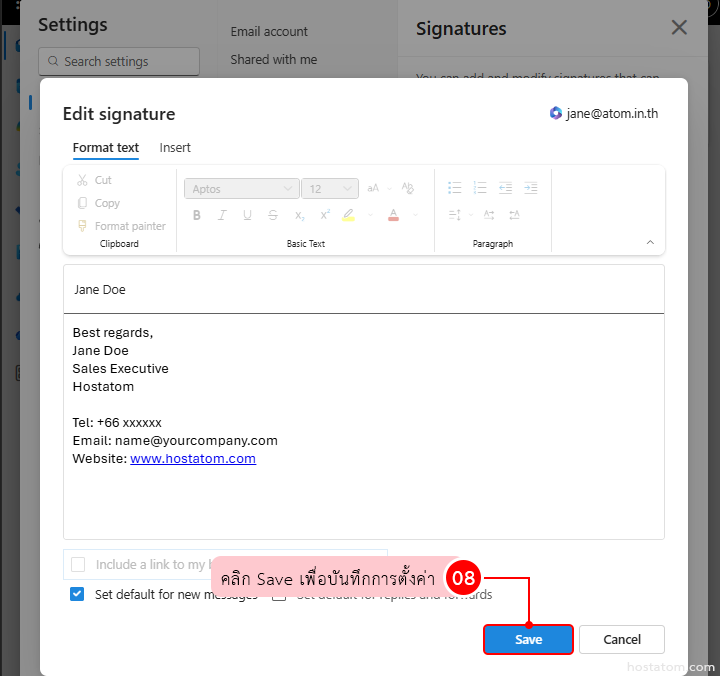Collapse the ribbon using the chevron
Viewport: 720px width, 676px height.
click(x=650, y=242)
